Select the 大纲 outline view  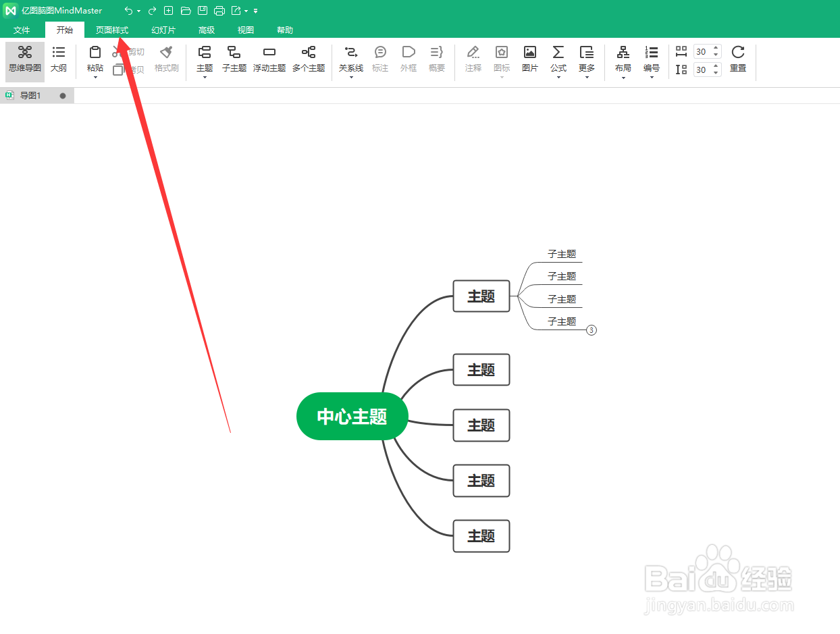click(59, 60)
